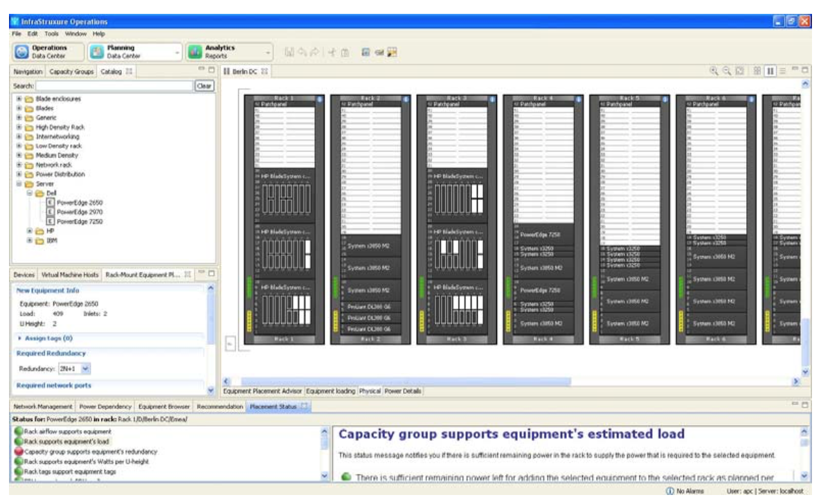
Task: Click the save icon in main toolbar
Action: click(289, 53)
